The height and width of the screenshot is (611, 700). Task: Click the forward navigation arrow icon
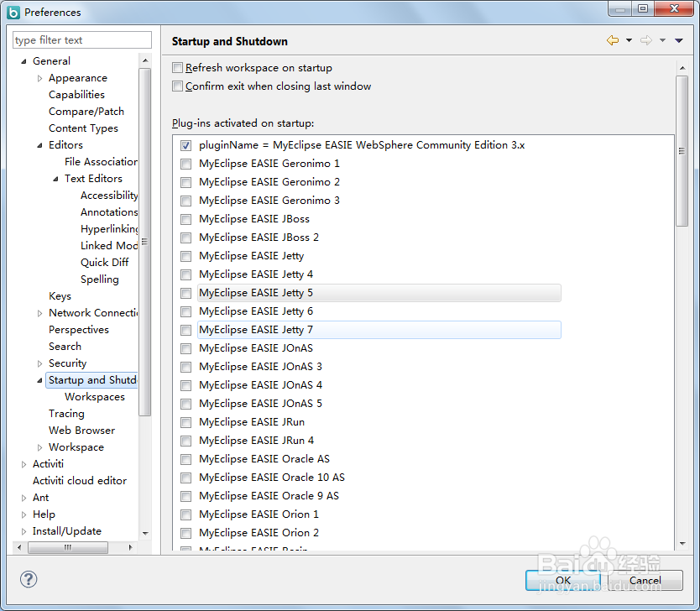646,40
